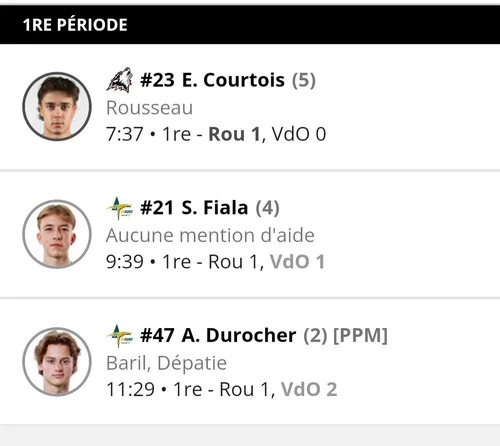This screenshot has height=446, width=500.
Task: Click the Huskies wolf logo beside Courtois
Action: coord(119,79)
